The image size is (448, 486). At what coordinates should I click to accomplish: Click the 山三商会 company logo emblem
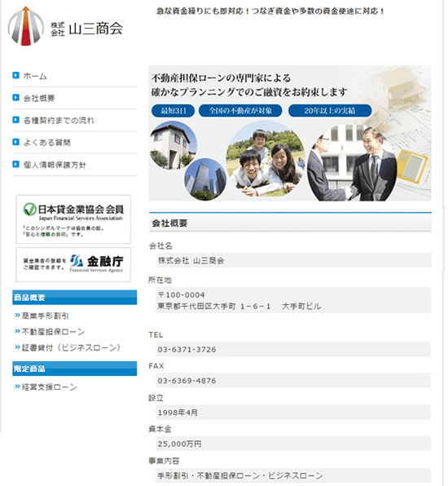tap(26, 26)
